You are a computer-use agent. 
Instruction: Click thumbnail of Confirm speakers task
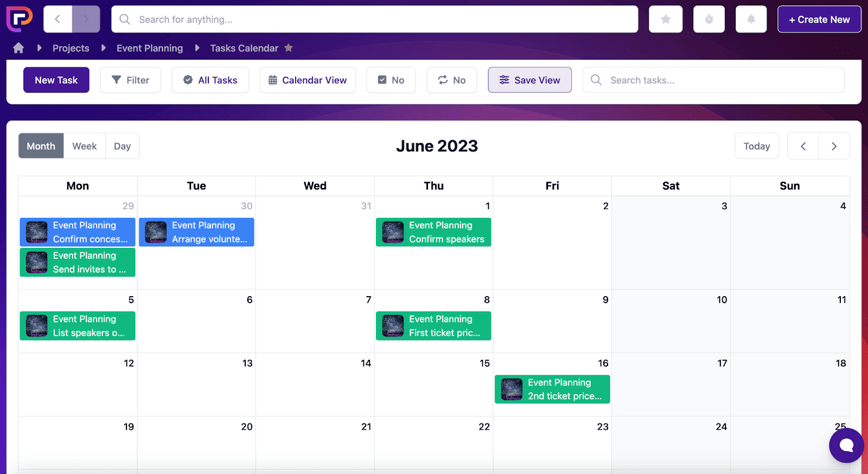pos(393,232)
